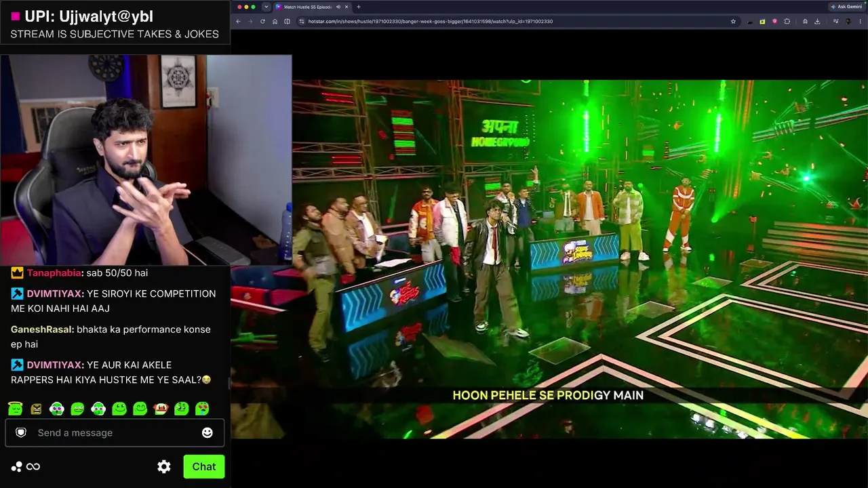Click the browser forward arrow

point(250,22)
